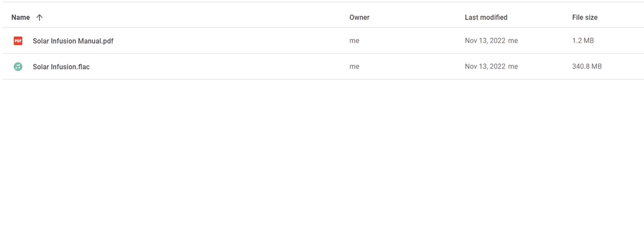
Task: Click owner "me" in the flac row
Action: click(x=354, y=66)
